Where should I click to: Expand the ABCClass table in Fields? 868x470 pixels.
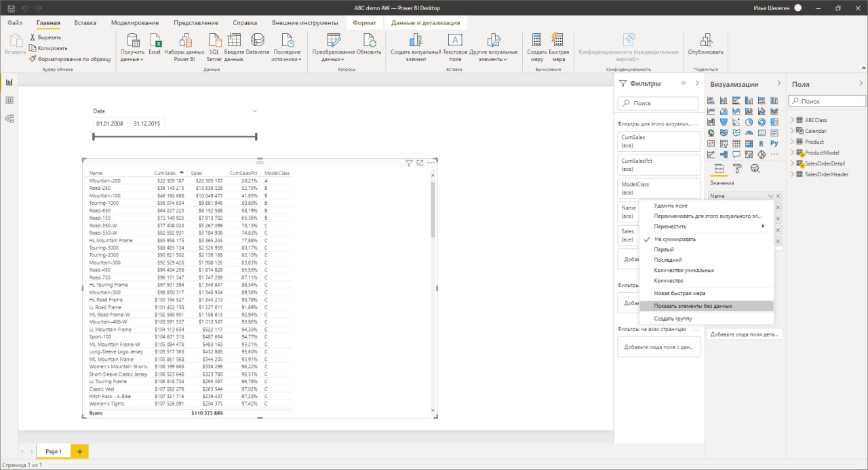pos(793,120)
